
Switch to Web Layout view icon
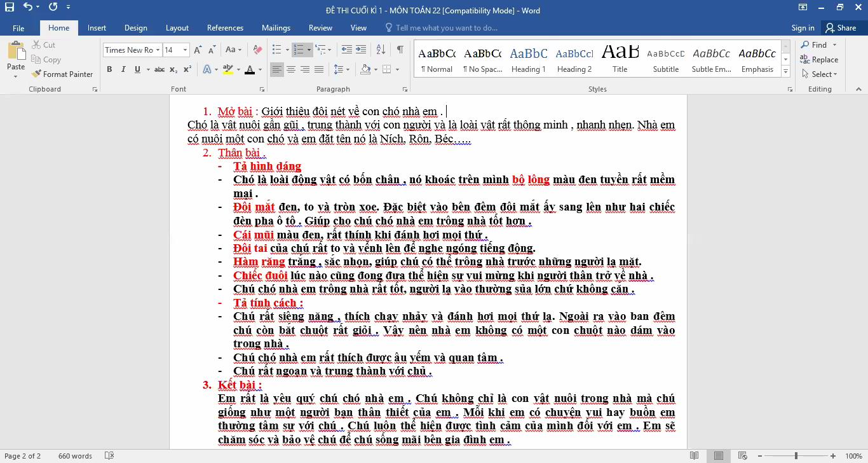(x=742, y=456)
